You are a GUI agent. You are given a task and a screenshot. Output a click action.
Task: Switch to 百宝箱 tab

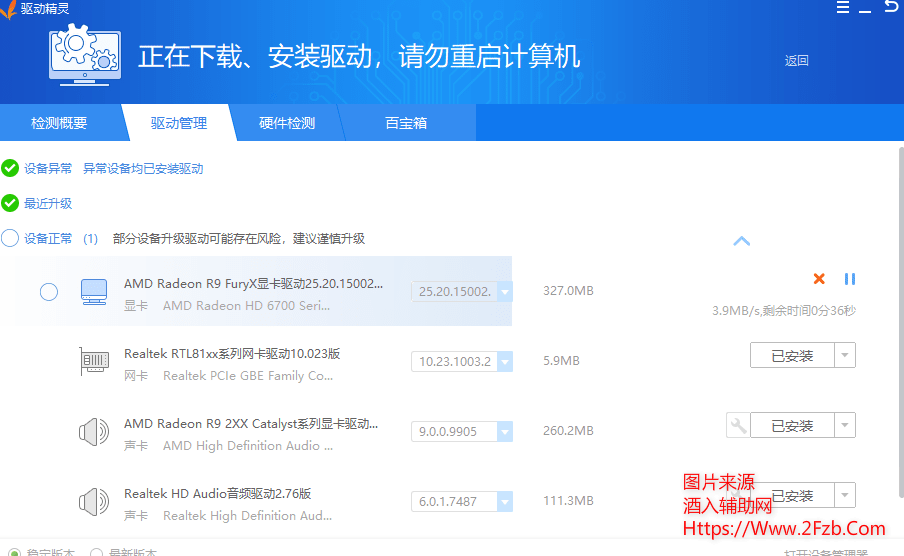pyautogui.click(x=406, y=123)
